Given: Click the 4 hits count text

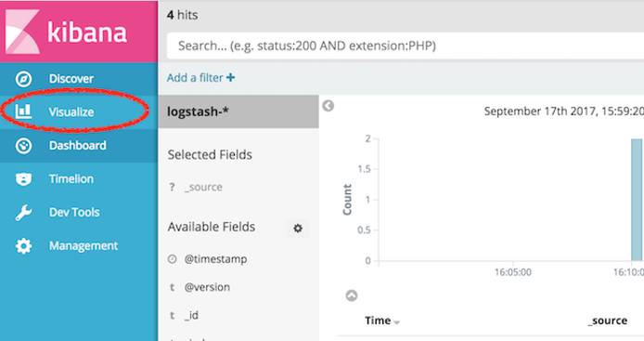Looking at the screenshot, I should (183, 15).
